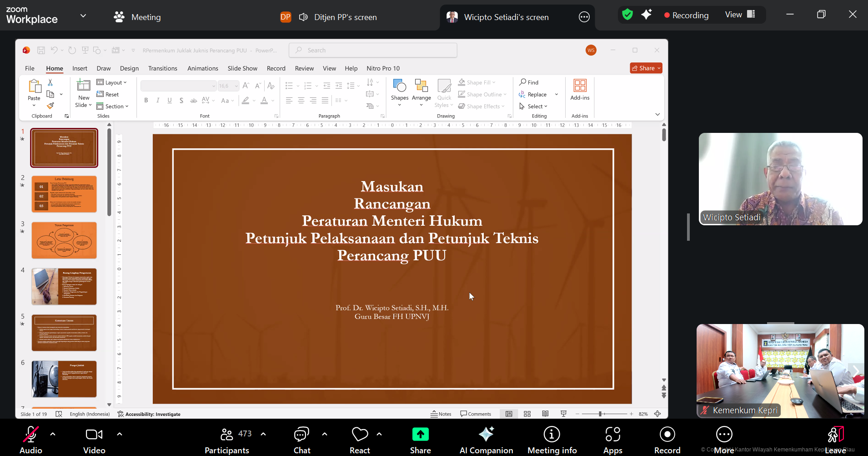
Task: Stop the meeting Recording indicator
Action: pyautogui.click(x=686, y=15)
